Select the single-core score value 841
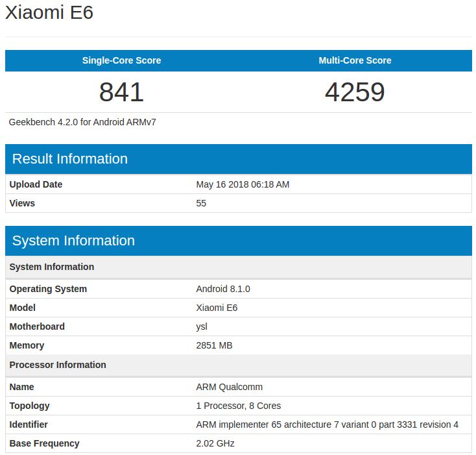Viewport: 476px width, 455px height. (x=121, y=92)
